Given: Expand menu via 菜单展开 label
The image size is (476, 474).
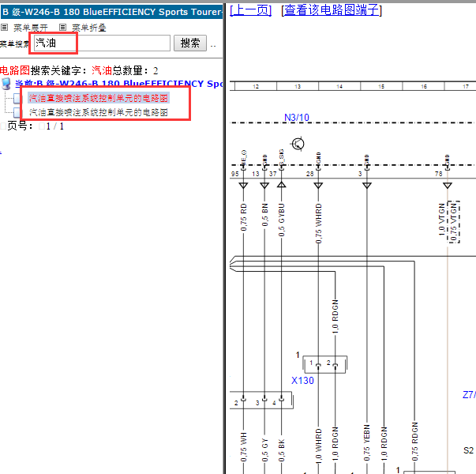Looking at the screenshot, I should pyautogui.click(x=31, y=28).
